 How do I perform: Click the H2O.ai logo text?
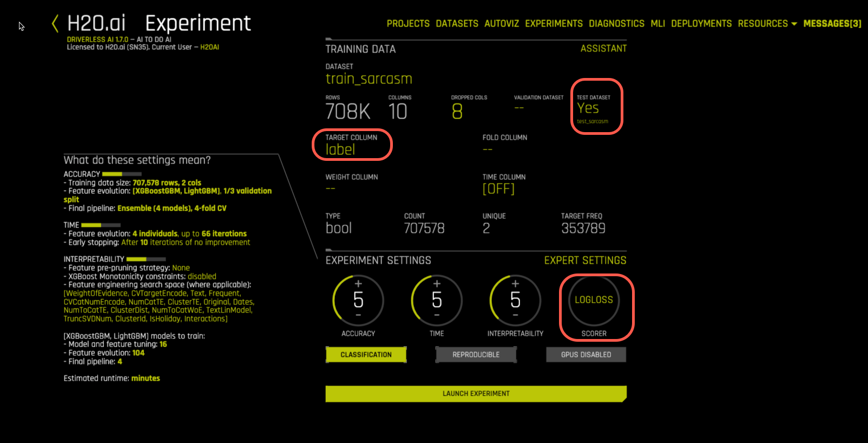point(96,23)
